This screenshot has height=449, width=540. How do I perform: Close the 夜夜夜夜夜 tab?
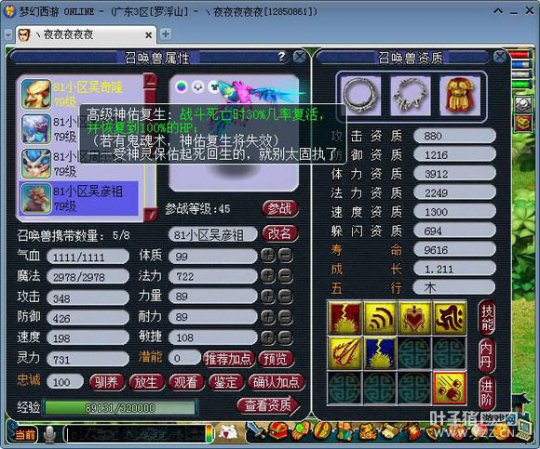click(x=148, y=35)
